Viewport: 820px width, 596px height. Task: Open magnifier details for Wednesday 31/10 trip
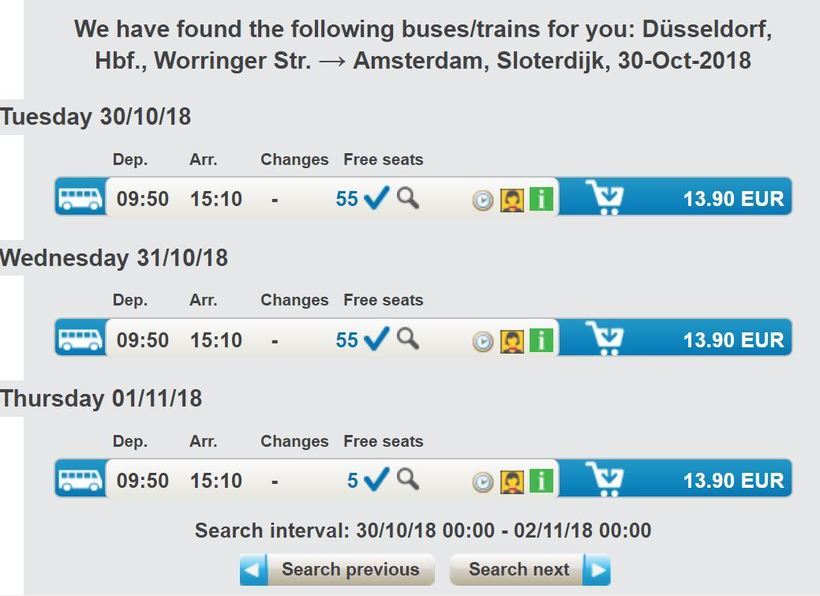tap(407, 338)
